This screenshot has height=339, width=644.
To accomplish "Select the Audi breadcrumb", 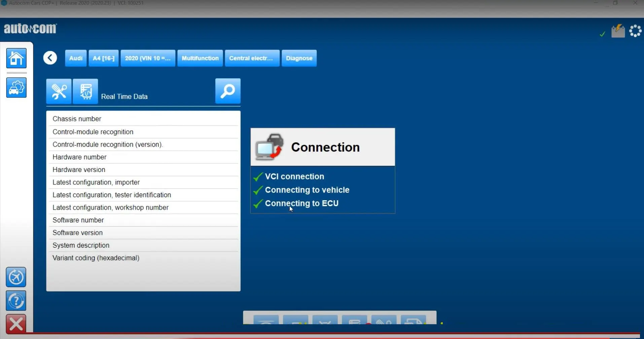I will (76, 58).
